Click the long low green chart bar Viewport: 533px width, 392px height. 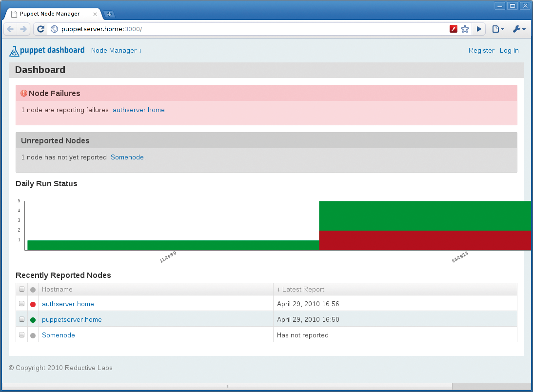pos(174,245)
